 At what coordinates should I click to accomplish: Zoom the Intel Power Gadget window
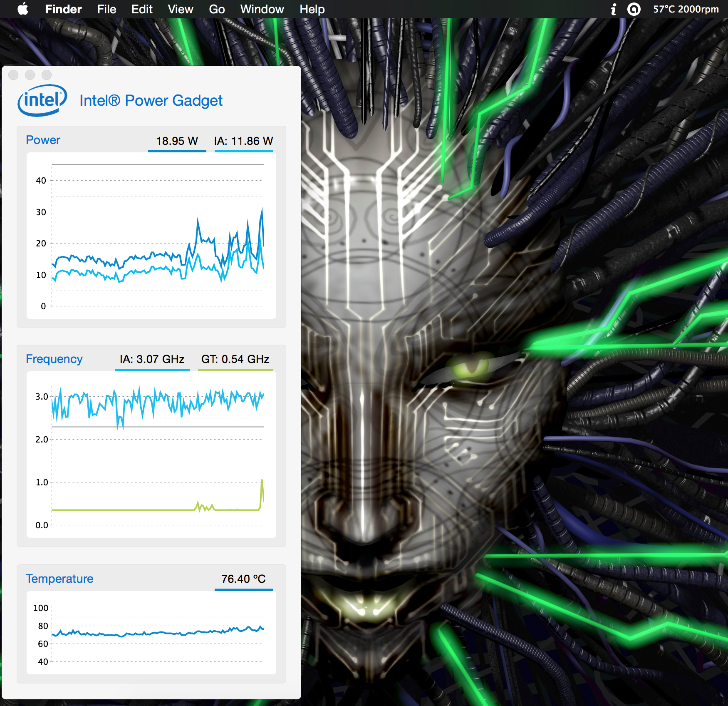coord(47,75)
